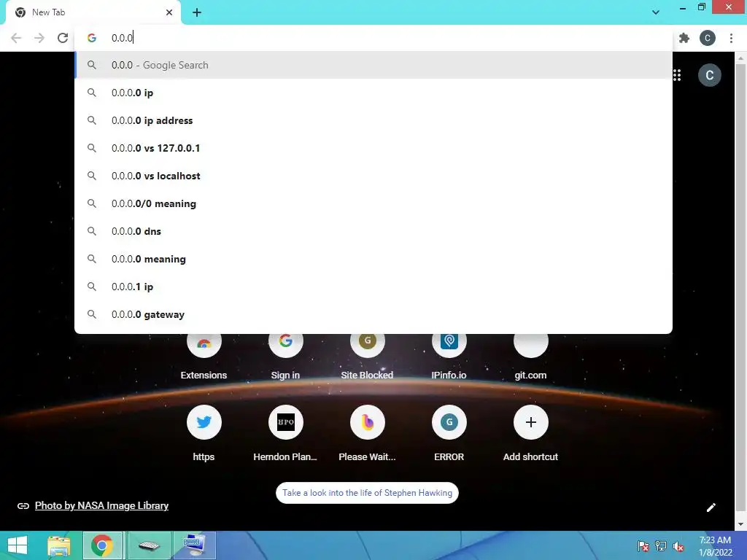Select the New Tab tab
Screen dimensions: 747x560
click(93, 12)
